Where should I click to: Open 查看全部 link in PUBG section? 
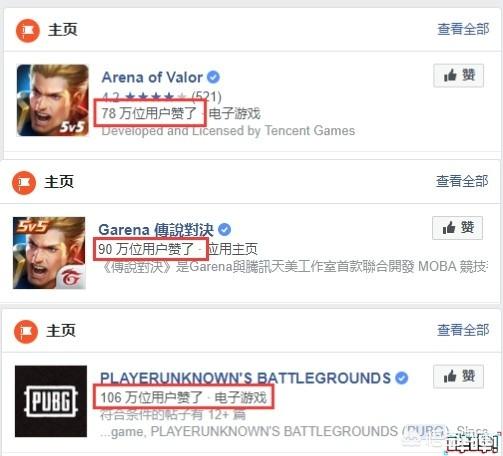[x=463, y=330]
